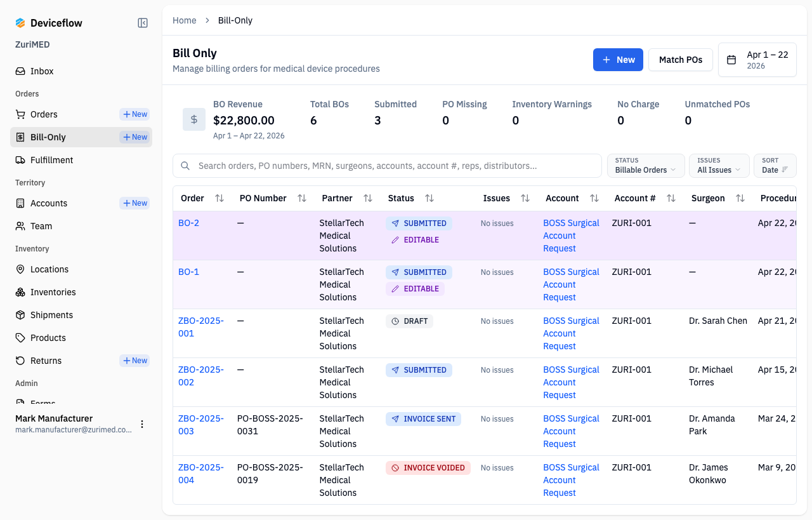The width and height of the screenshot is (812, 520).
Task: Click Dr. James Okonkwo surgeon cell
Action: [x=709, y=474]
